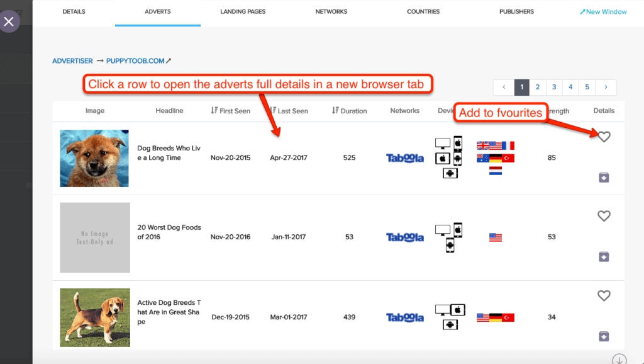Sort adverts by Duration column
Image resolution: width=644 pixels, height=364 pixels.
350,110
